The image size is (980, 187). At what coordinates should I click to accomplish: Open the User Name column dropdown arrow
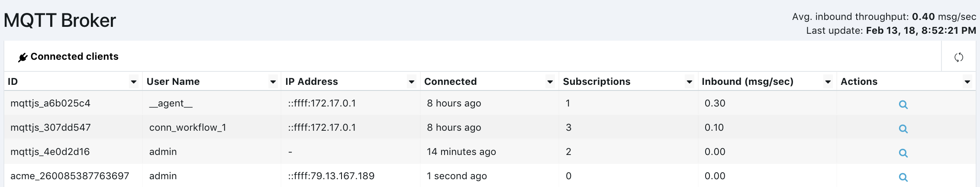point(273,82)
